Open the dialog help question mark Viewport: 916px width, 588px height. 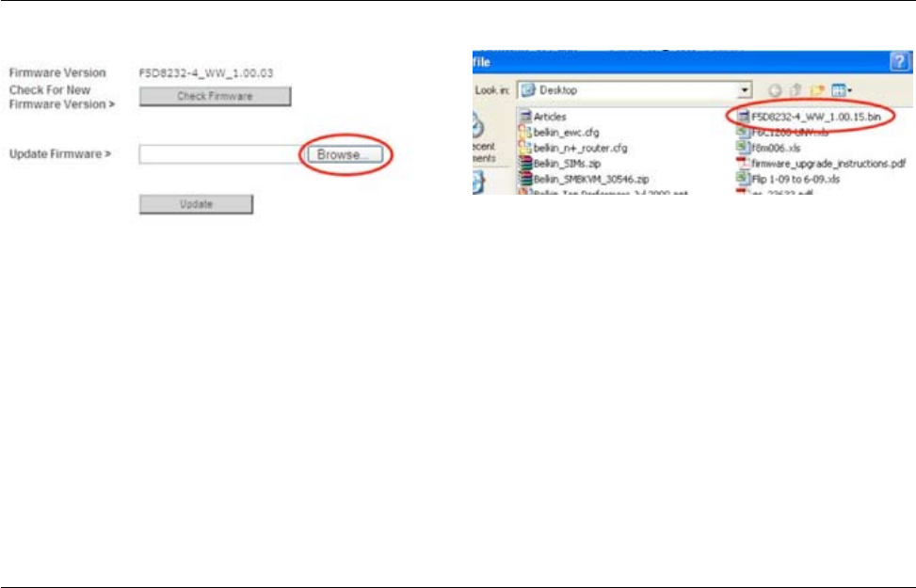coord(899,61)
